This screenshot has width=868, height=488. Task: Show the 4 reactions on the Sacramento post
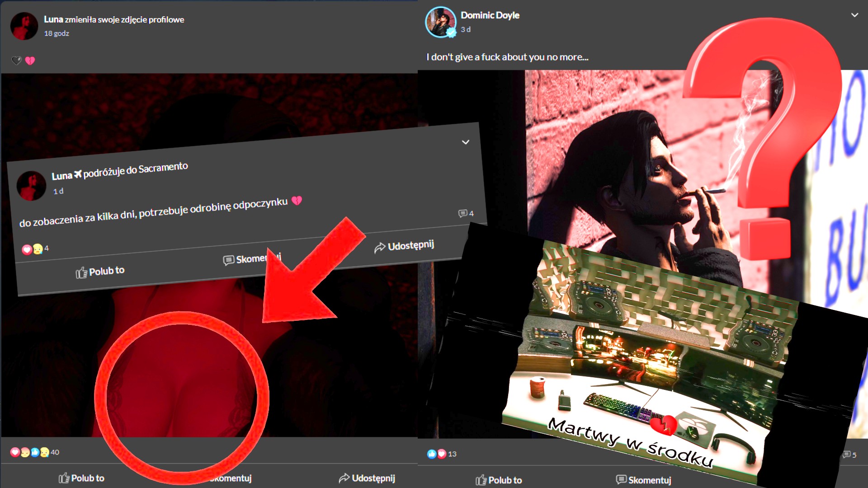click(35, 249)
